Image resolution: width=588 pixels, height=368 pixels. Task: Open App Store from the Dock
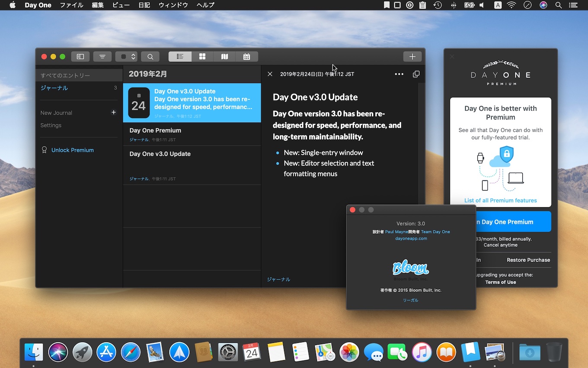[x=106, y=352]
